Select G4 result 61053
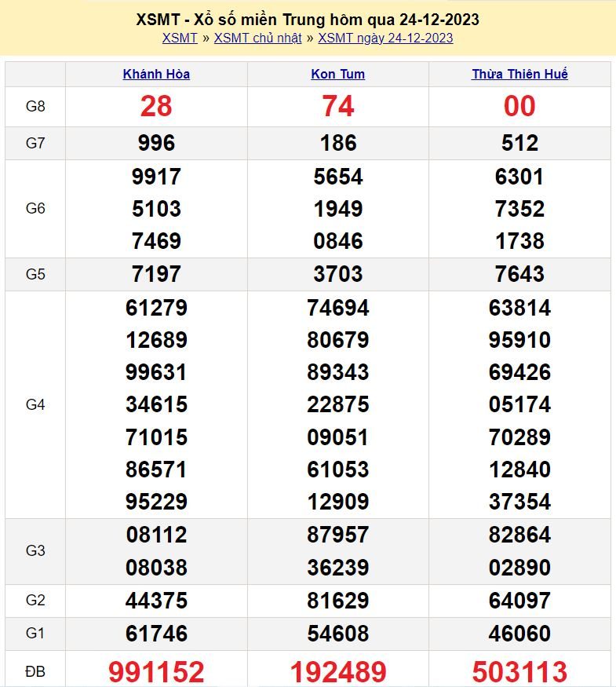 point(337,470)
